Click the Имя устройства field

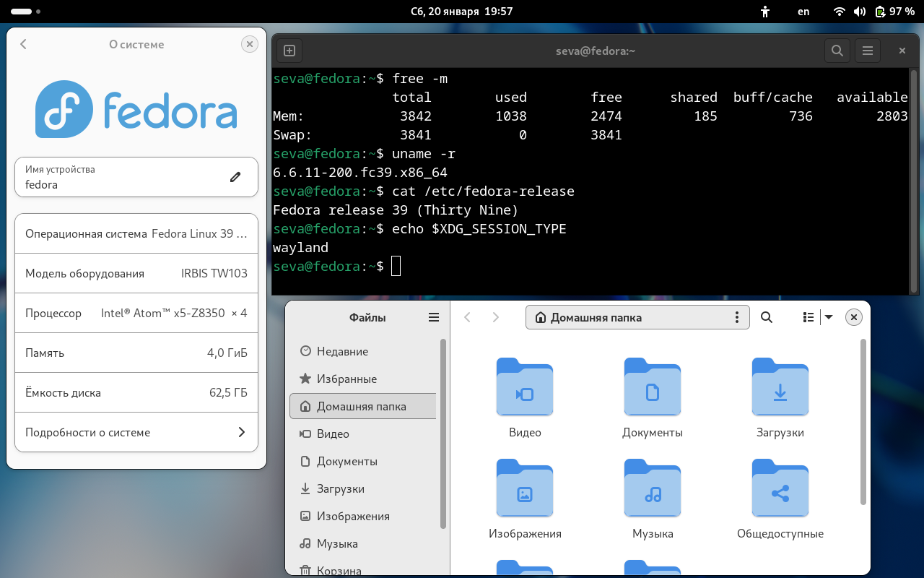coord(136,177)
